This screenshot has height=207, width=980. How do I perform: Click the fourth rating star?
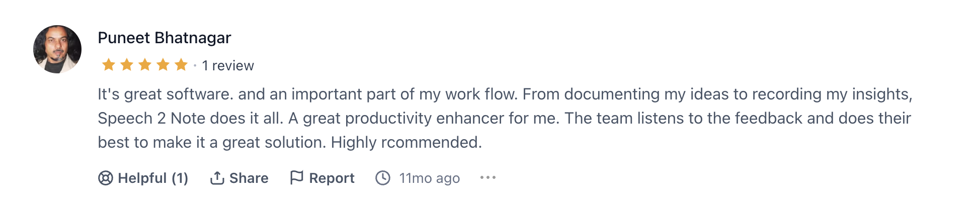point(163,65)
